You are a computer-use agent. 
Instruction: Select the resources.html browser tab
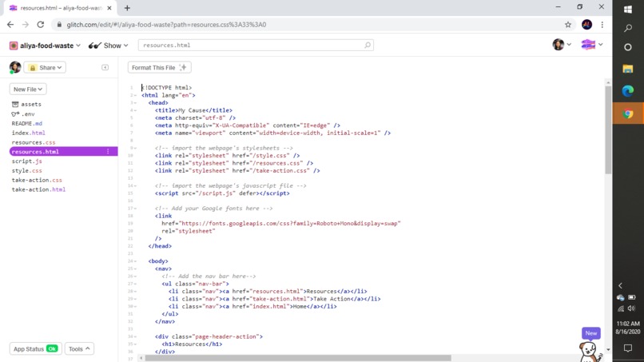[60, 8]
